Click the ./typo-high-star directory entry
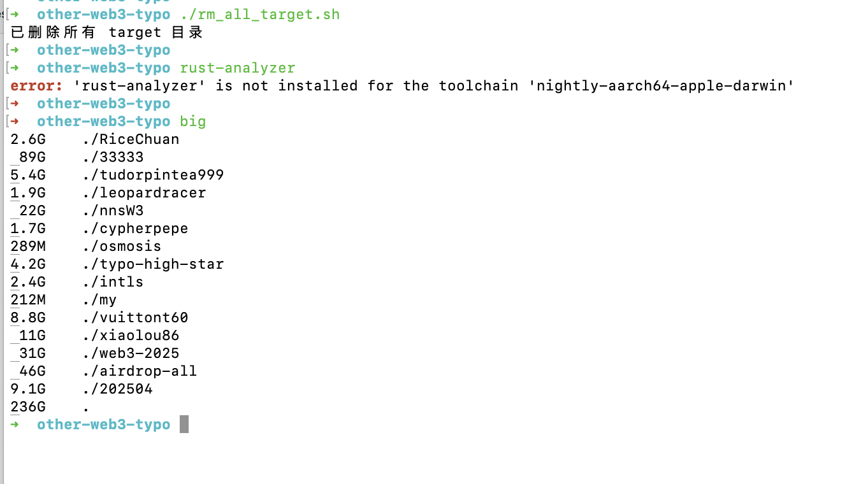The image size is (868, 484). [x=153, y=264]
